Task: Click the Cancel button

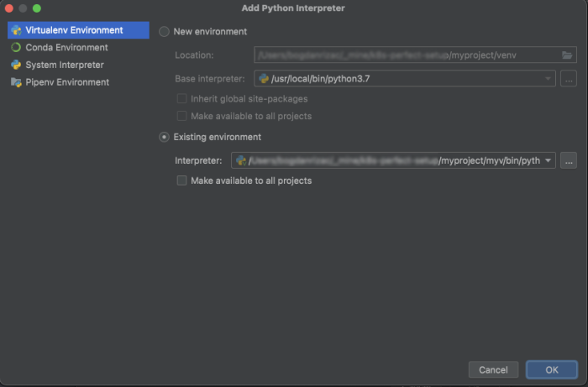Action: point(494,369)
